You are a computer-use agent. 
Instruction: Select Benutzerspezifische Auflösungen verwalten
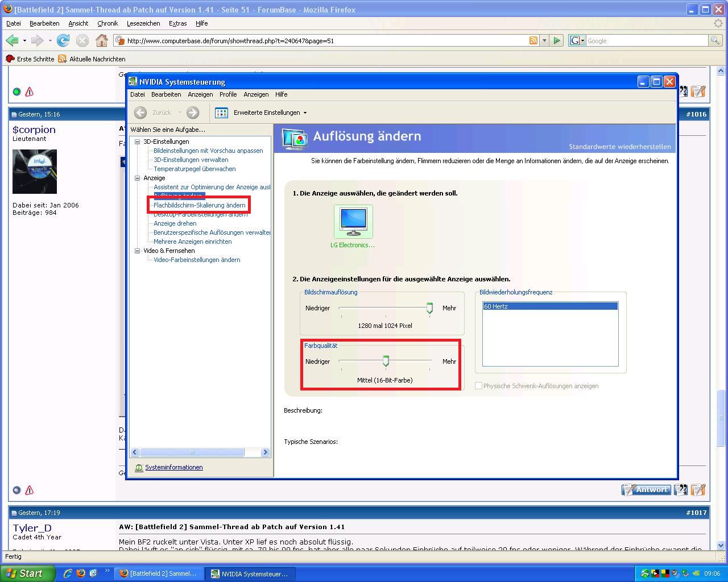pos(212,232)
